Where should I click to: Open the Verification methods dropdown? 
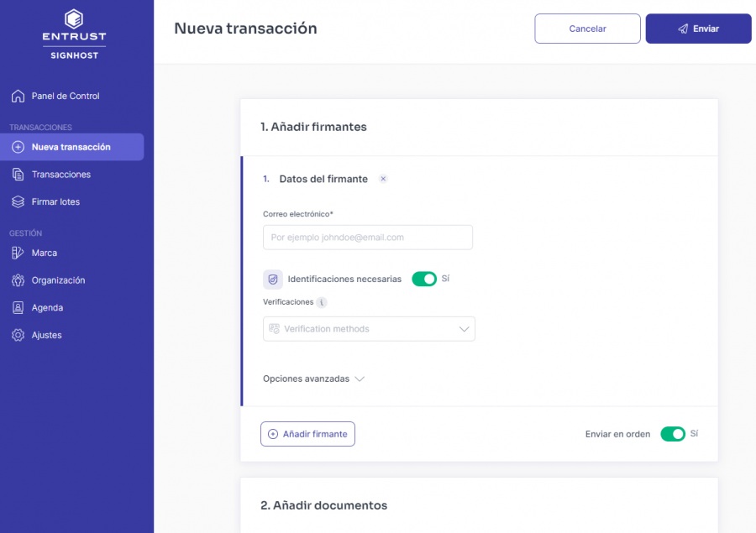click(369, 328)
